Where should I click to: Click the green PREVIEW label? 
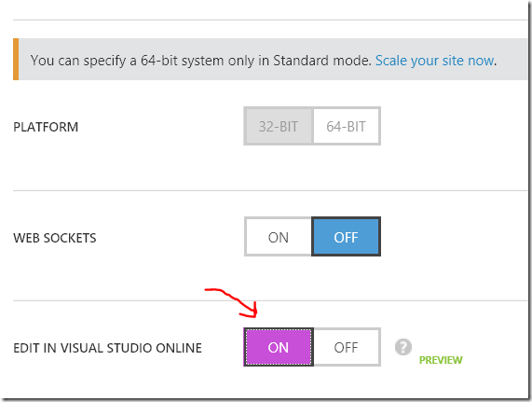click(x=441, y=360)
